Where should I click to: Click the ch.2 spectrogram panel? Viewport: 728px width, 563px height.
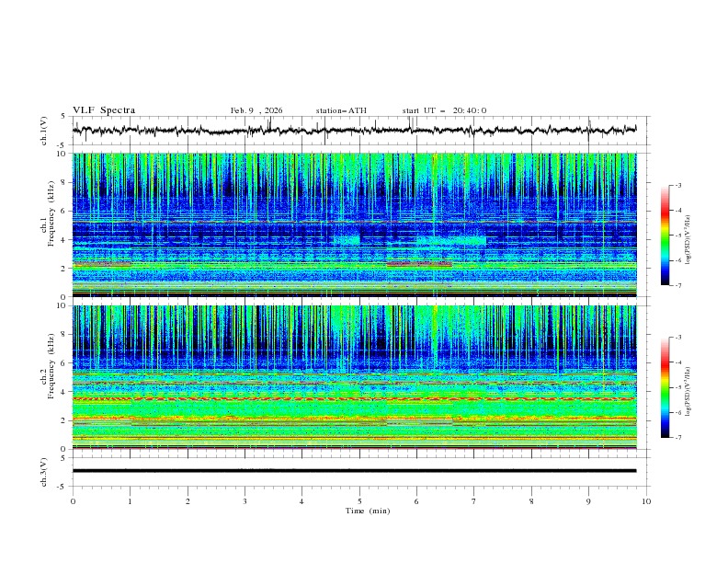click(x=355, y=377)
